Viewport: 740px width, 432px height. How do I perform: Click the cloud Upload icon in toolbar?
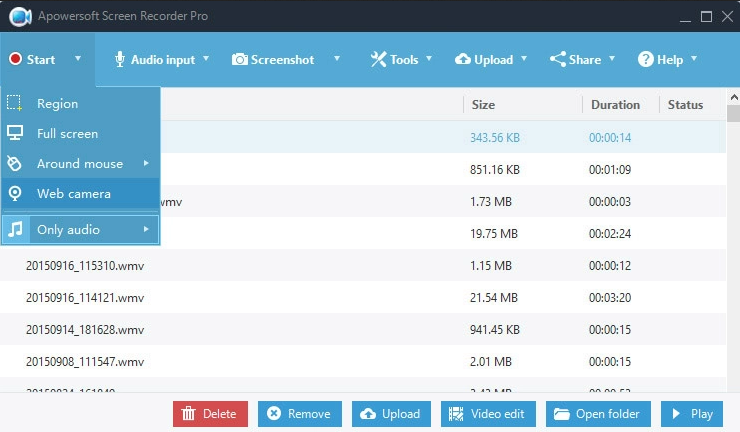[462, 59]
